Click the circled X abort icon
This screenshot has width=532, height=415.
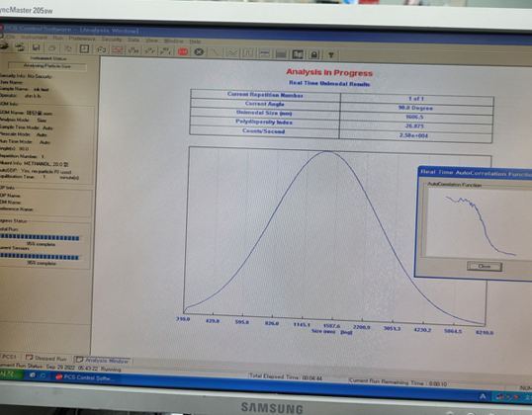(199, 51)
